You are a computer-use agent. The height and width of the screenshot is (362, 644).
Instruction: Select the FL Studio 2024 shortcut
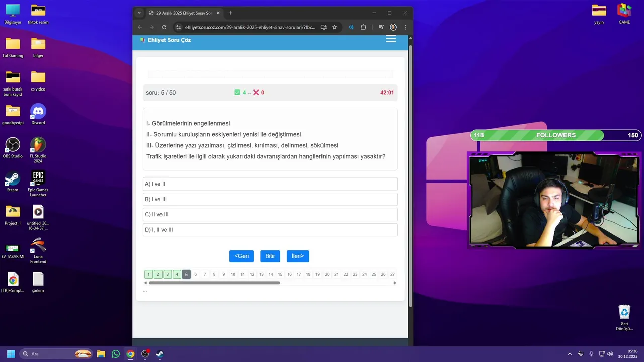(38, 150)
